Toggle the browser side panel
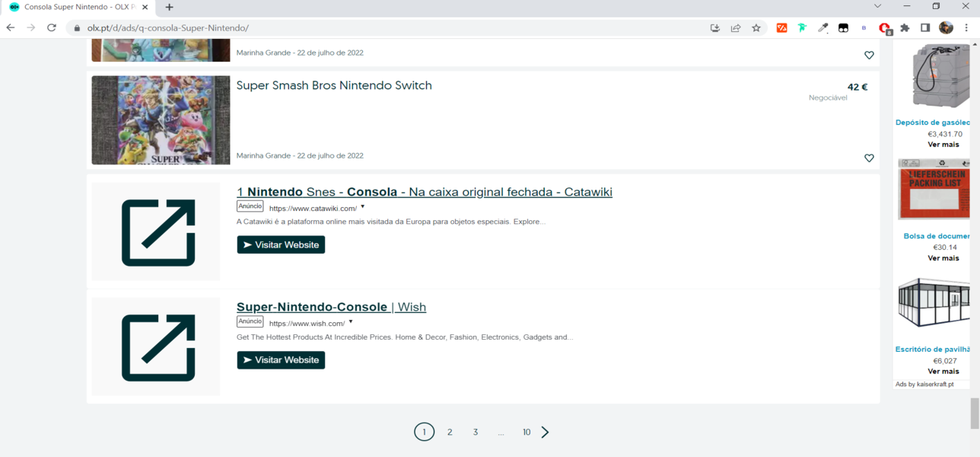 tap(925, 28)
